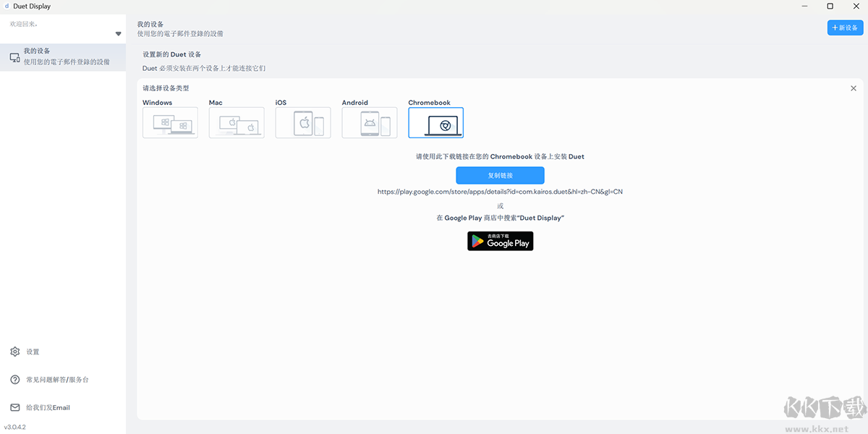Click the Windows label above the thumbnail

point(157,103)
